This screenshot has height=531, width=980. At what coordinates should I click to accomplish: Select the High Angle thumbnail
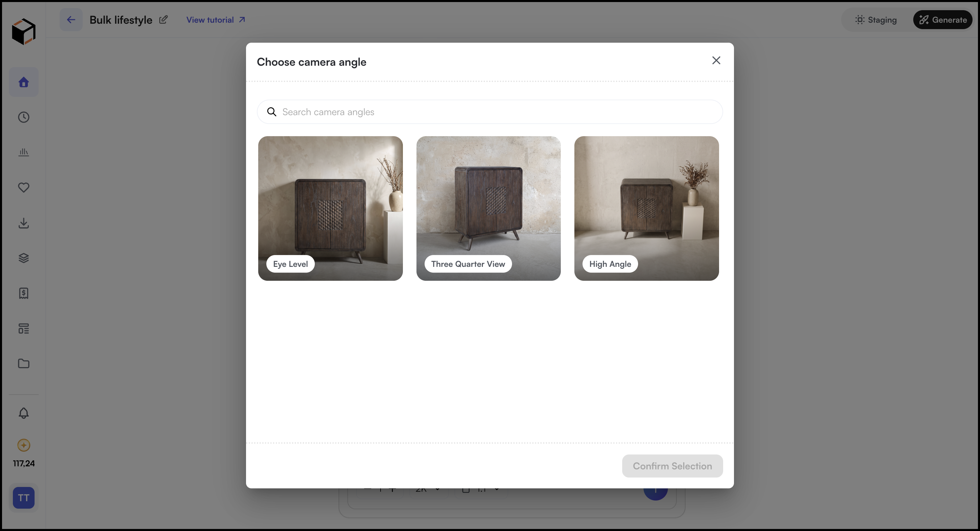click(646, 208)
